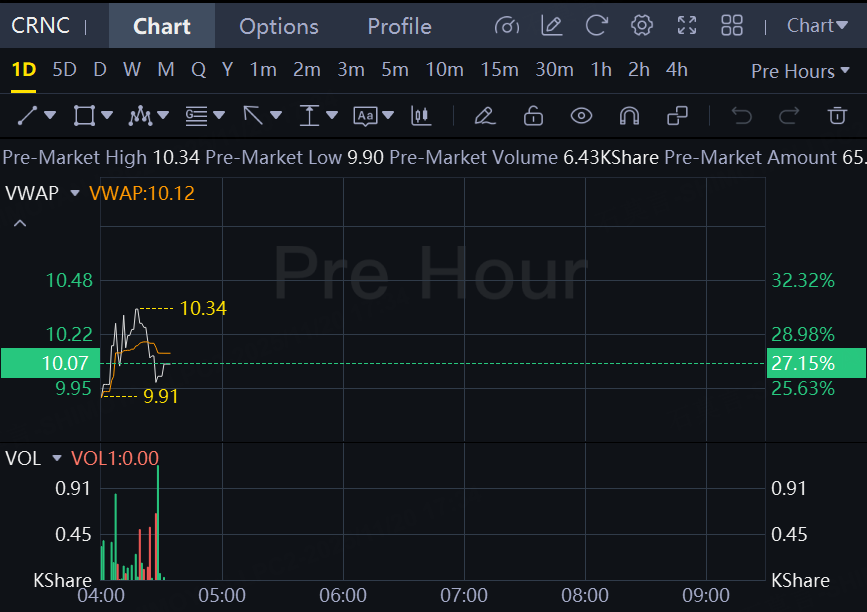Select the trend line drawing tool
867x612 pixels.
[x=27, y=116]
